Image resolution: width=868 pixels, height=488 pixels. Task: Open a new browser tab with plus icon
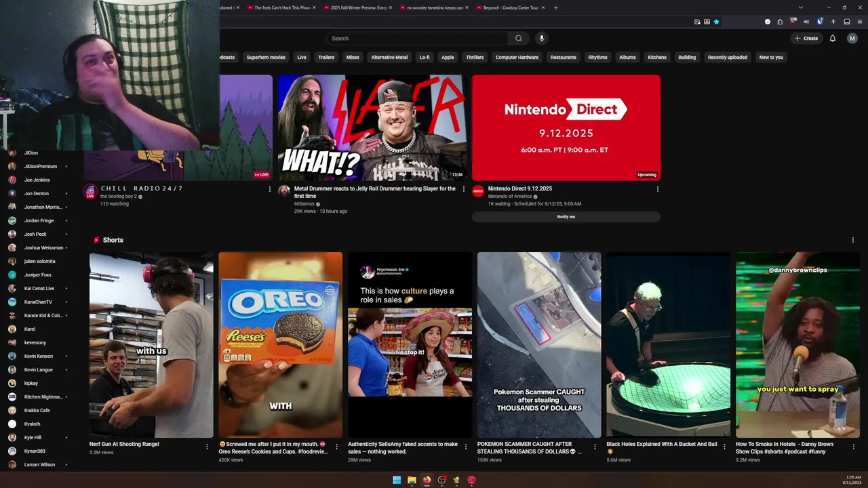pyautogui.click(x=555, y=7)
